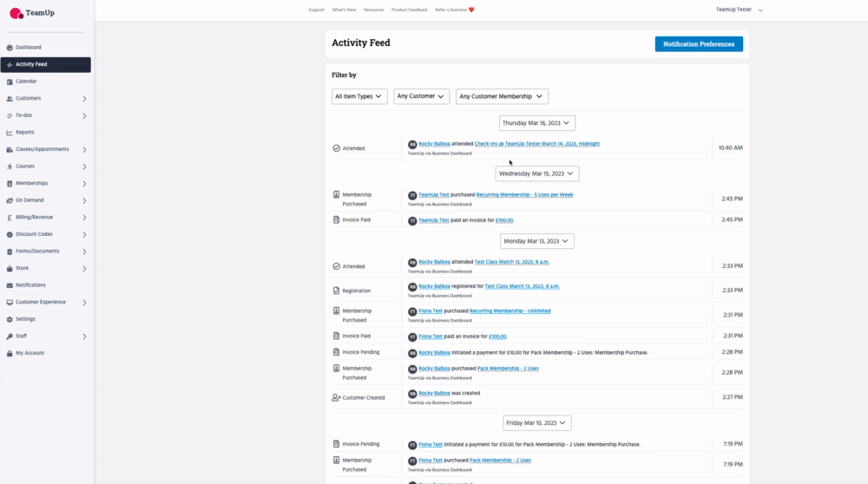This screenshot has height=484, width=868.
Task: Expand the Thursday Mar 16, 2023 date picker
Action: pyautogui.click(x=536, y=123)
